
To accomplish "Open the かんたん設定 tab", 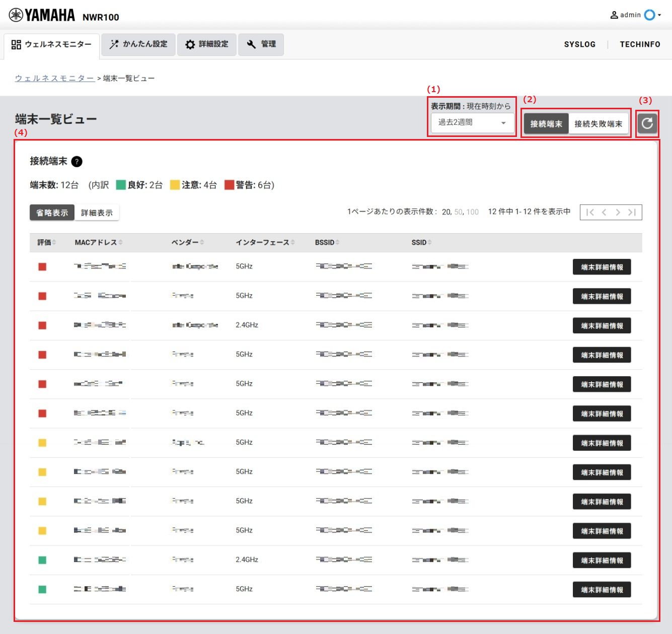I will (138, 44).
